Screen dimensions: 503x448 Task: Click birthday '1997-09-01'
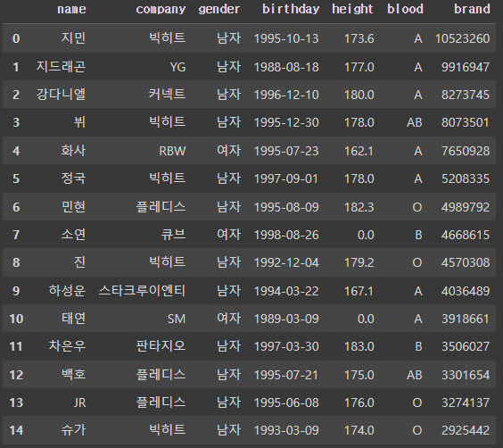point(286,178)
